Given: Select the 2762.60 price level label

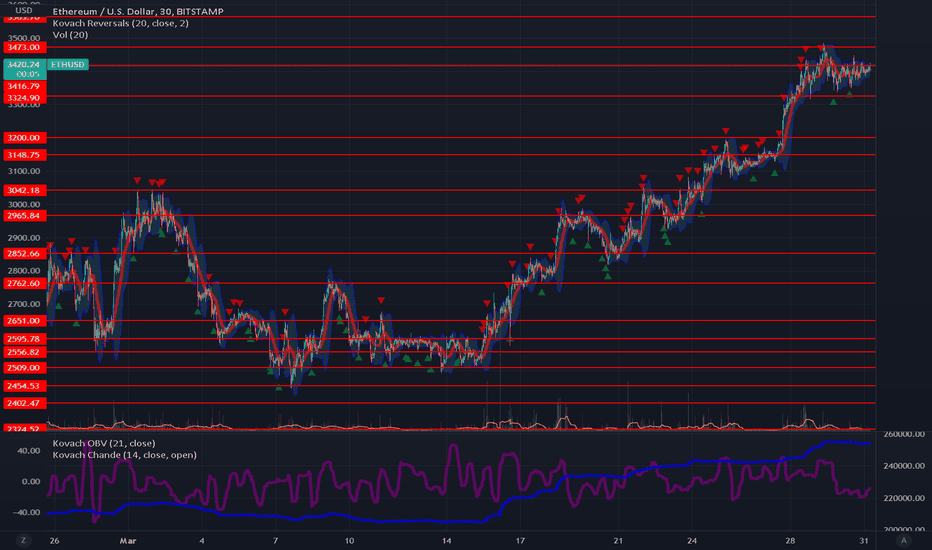Looking at the screenshot, I should [24, 283].
